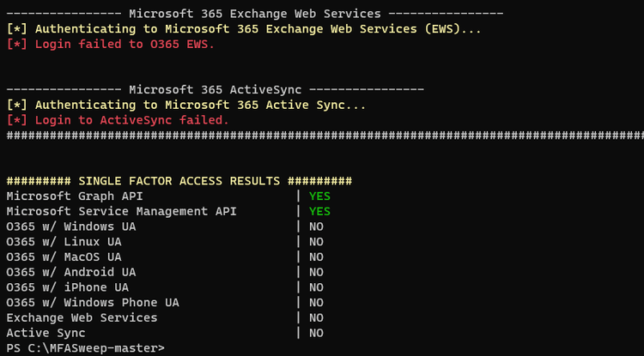The width and height of the screenshot is (644, 356).
Task: Click the 'Microsoft 365 Exchange Web Services' section header
Action: [255, 14]
